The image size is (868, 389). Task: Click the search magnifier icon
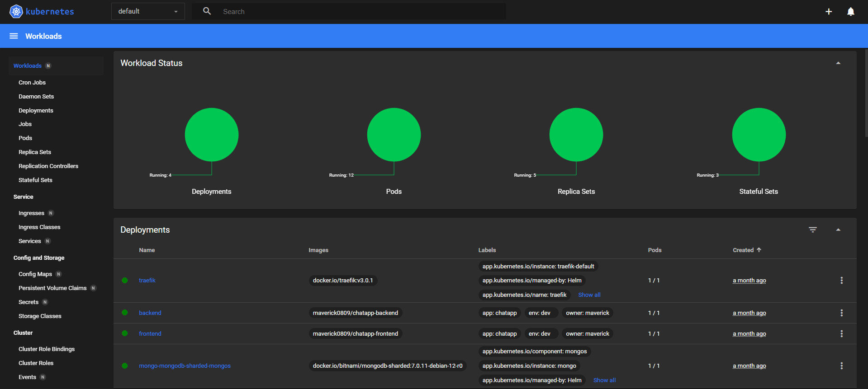207,11
